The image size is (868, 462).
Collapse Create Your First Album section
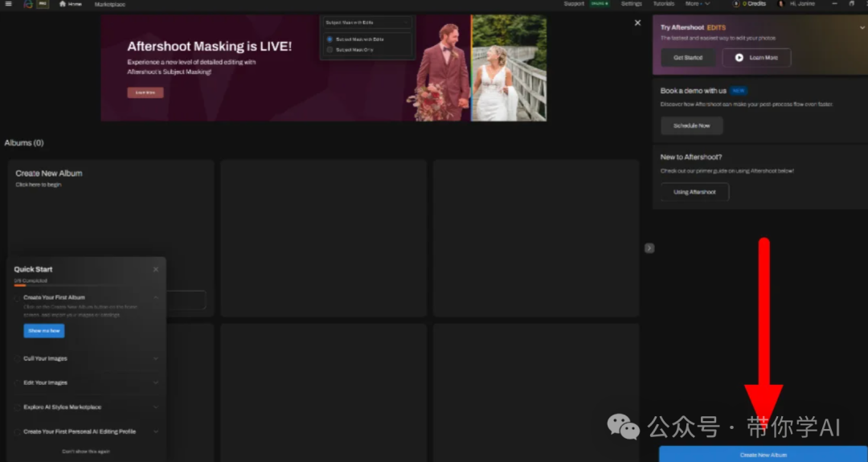click(x=156, y=297)
